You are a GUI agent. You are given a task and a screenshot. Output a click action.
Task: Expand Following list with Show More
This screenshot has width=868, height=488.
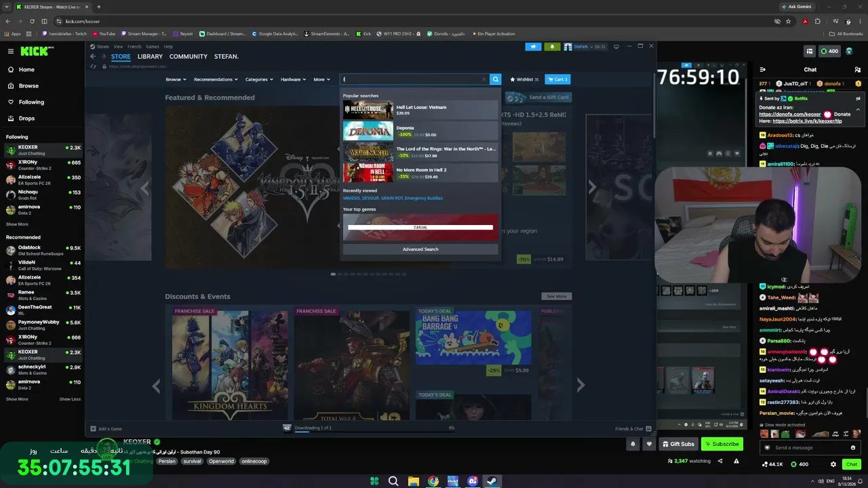point(17,224)
